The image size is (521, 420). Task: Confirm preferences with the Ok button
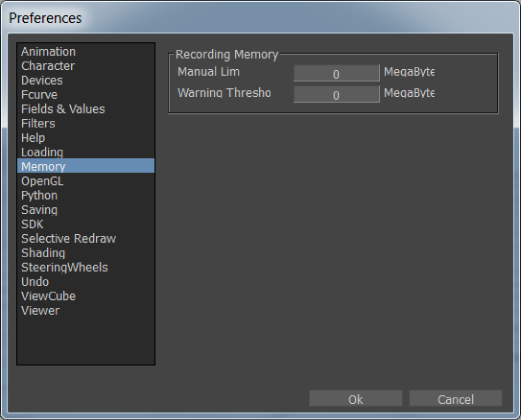356,399
